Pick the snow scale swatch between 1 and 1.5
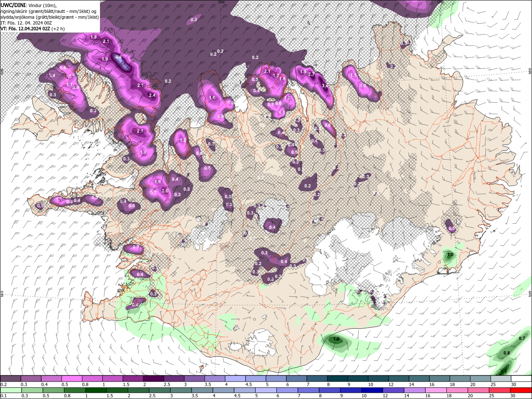532x399 pixels. pyautogui.click(x=113, y=379)
